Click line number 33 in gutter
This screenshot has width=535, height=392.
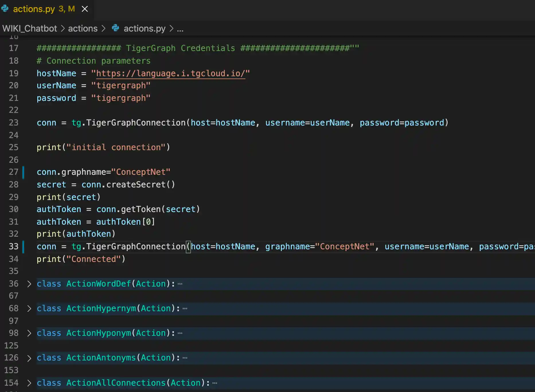(x=13, y=247)
